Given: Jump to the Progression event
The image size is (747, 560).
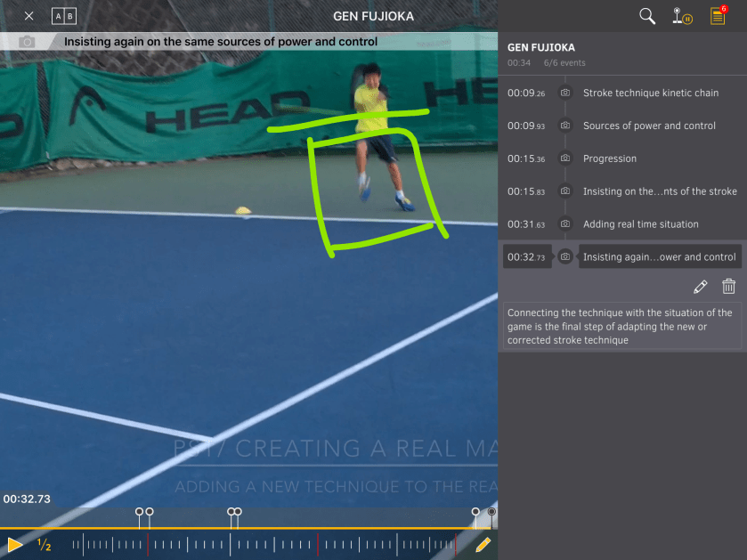Looking at the screenshot, I should pos(610,158).
